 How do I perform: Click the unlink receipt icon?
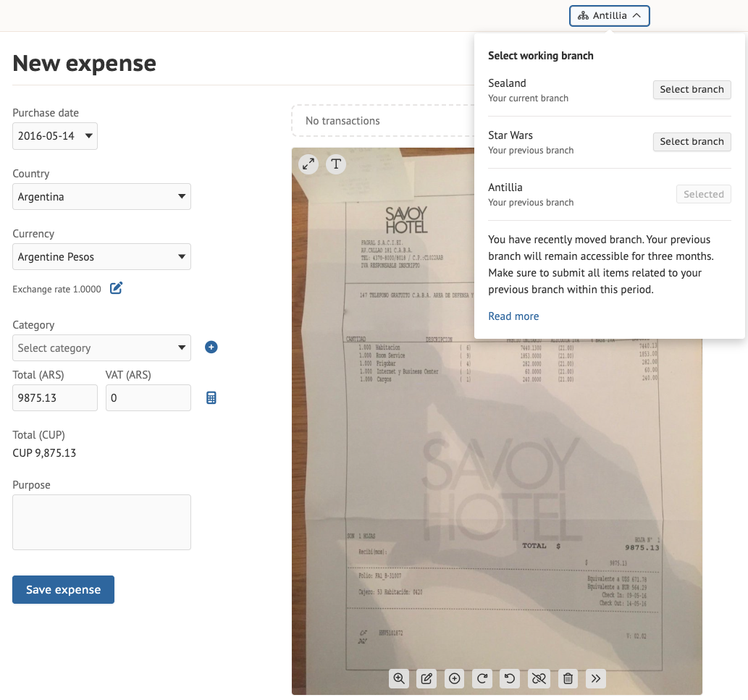538,678
